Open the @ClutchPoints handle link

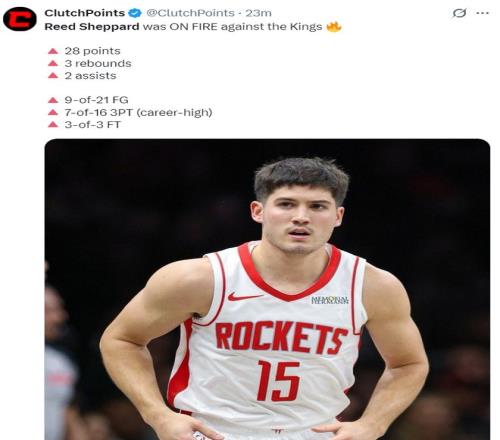click(x=190, y=13)
